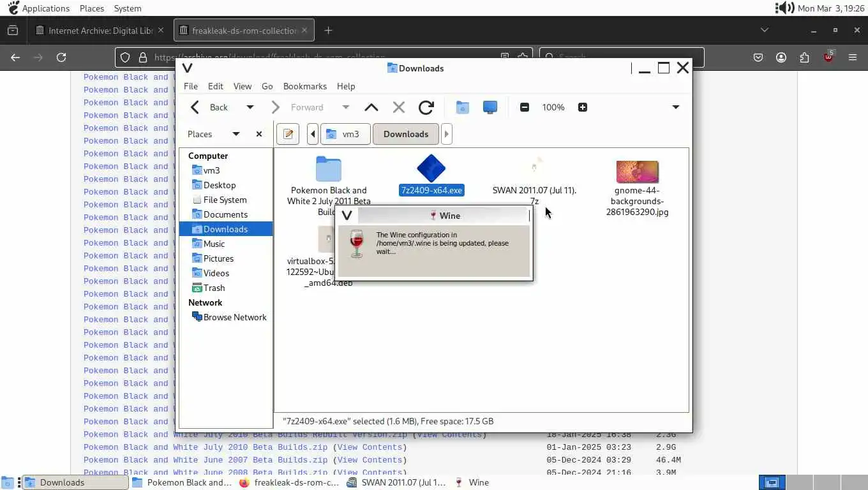This screenshot has height=490, width=868.
Task: Click the path bar right scroll arrow
Action: click(447, 134)
